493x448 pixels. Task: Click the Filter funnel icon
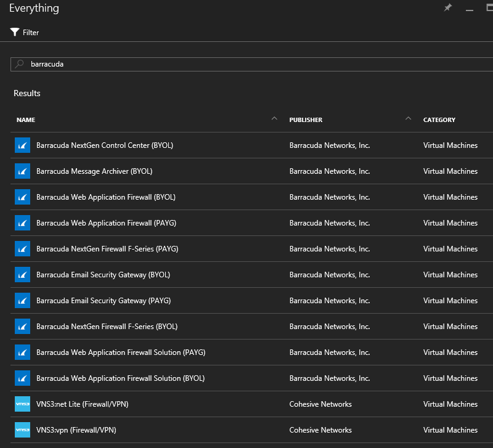(x=15, y=32)
